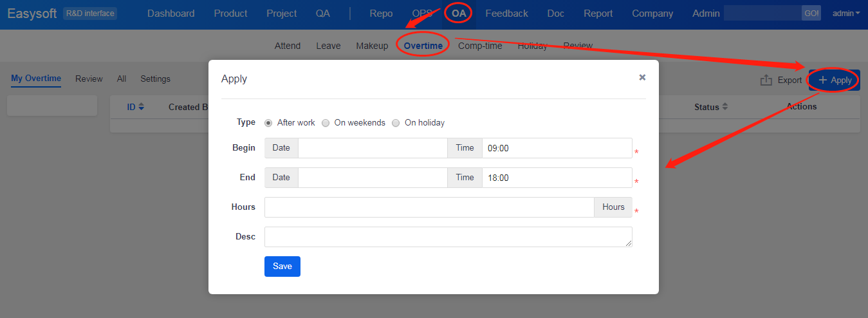Select the On weekends radio option
Image resolution: width=868 pixels, height=318 pixels.
coord(326,123)
